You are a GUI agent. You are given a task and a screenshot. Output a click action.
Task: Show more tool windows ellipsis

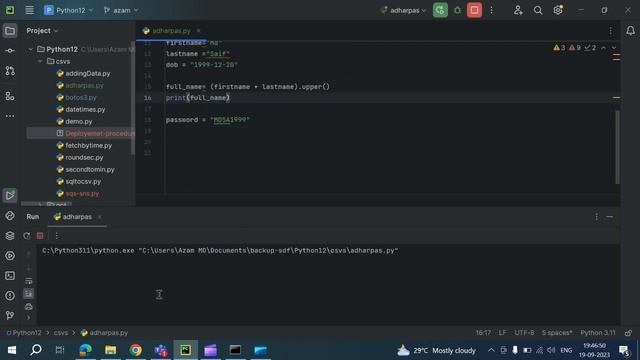10,116
